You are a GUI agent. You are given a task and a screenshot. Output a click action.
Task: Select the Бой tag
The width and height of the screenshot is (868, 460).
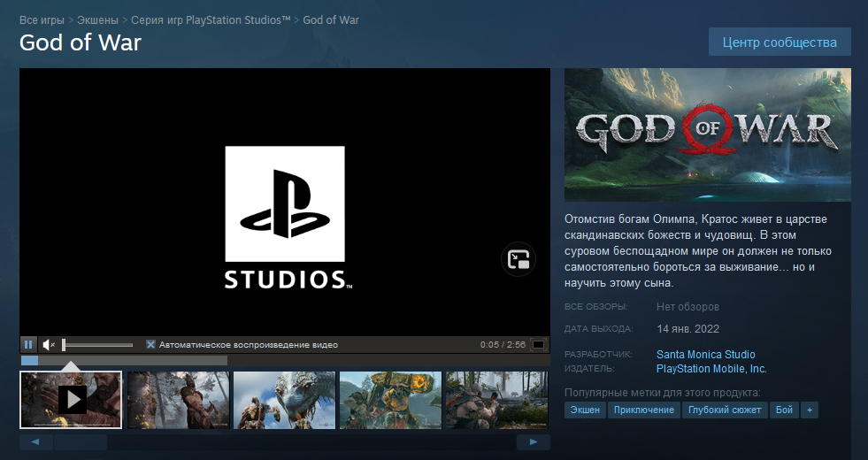(785, 410)
